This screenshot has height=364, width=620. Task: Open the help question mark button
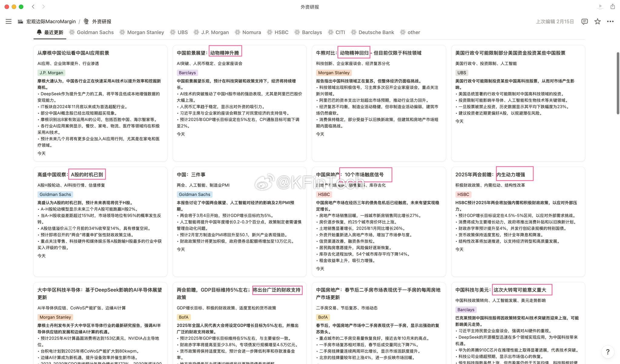tap(608, 352)
